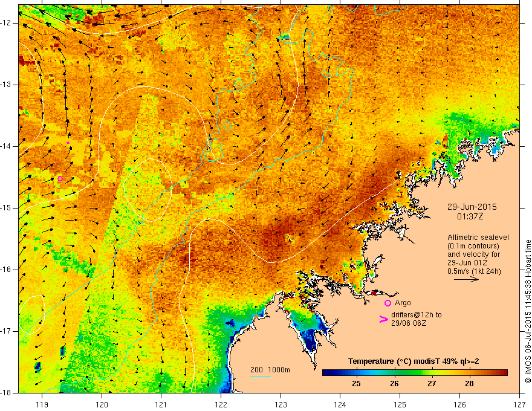Viewport: 532px width, 411px height.
Task: Click the longitude 120 axis label
Action: [102, 404]
